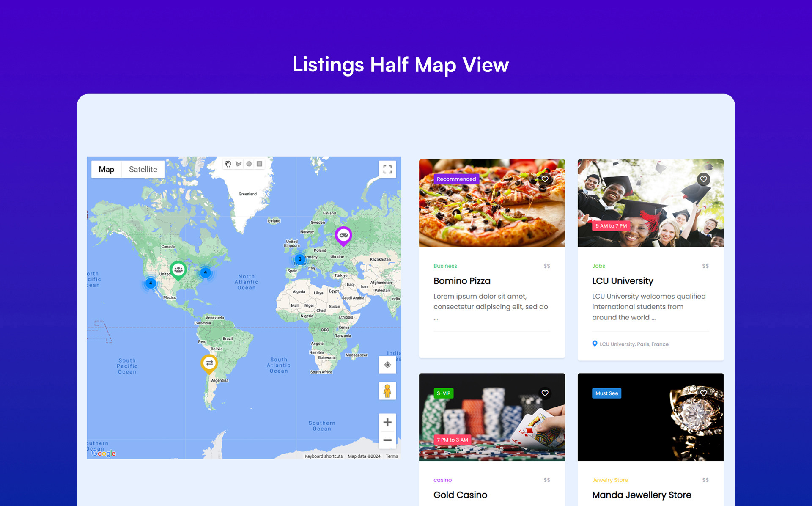This screenshot has height=506, width=812.
Task: Click the fullscreen expand icon on map
Action: 387,170
